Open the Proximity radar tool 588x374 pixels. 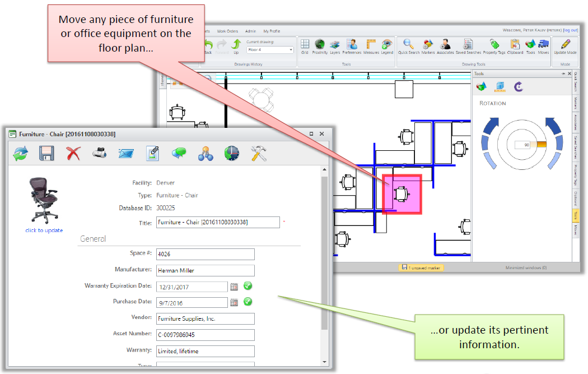click(320, 47)
